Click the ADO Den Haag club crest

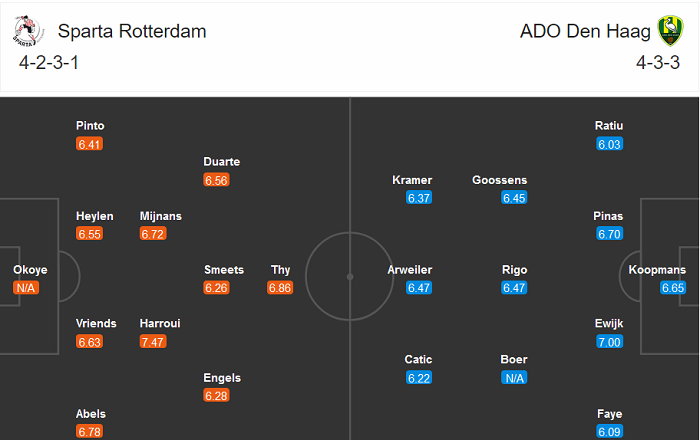click(x=667, y=31)
